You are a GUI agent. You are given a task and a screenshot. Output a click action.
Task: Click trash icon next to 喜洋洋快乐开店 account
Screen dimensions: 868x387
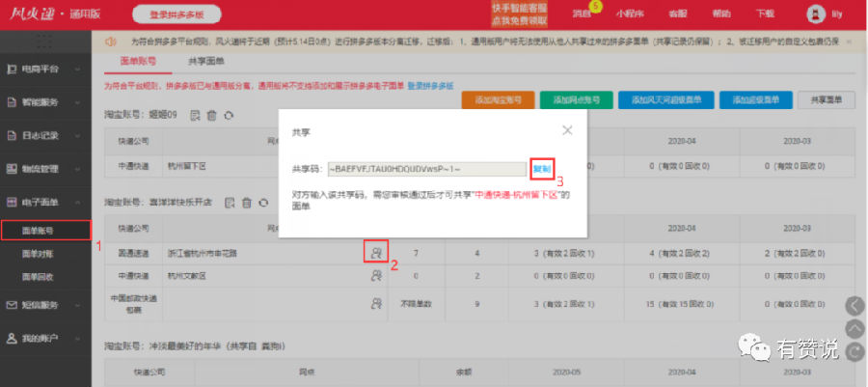pyautogui.click(x=247, y=204)
